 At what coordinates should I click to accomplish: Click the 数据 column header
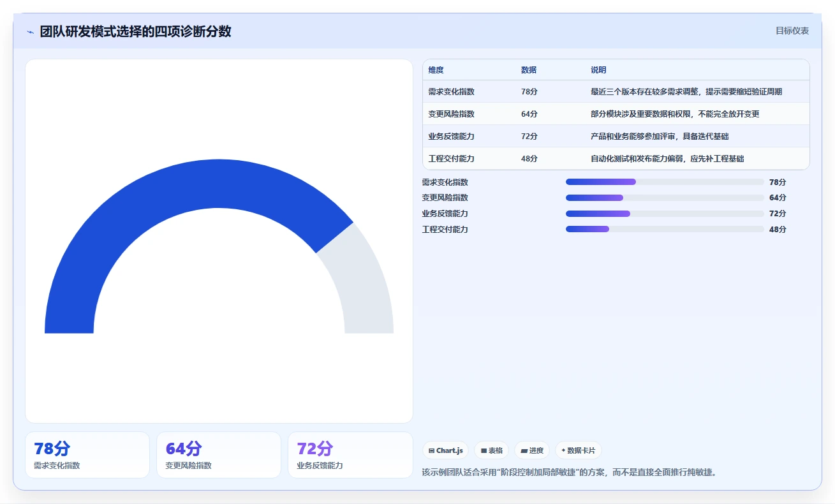pyautogui.click(x=529, y=70)
